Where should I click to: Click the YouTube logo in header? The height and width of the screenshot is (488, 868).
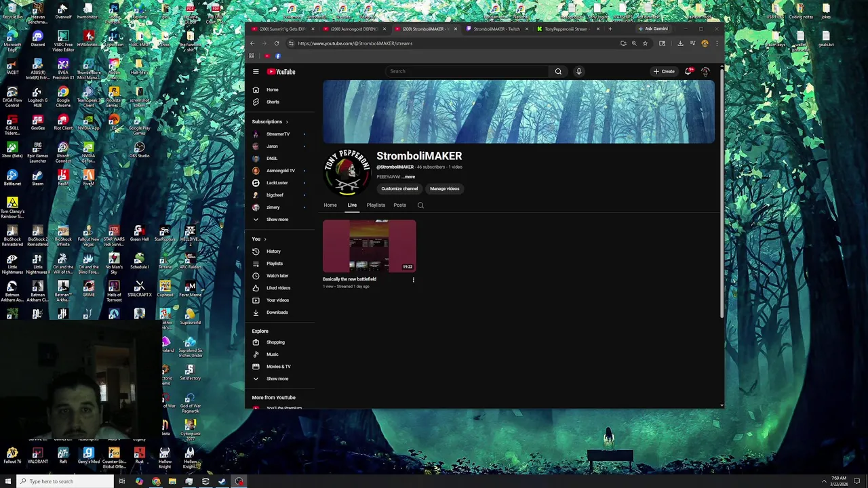[x=281, y=71]
